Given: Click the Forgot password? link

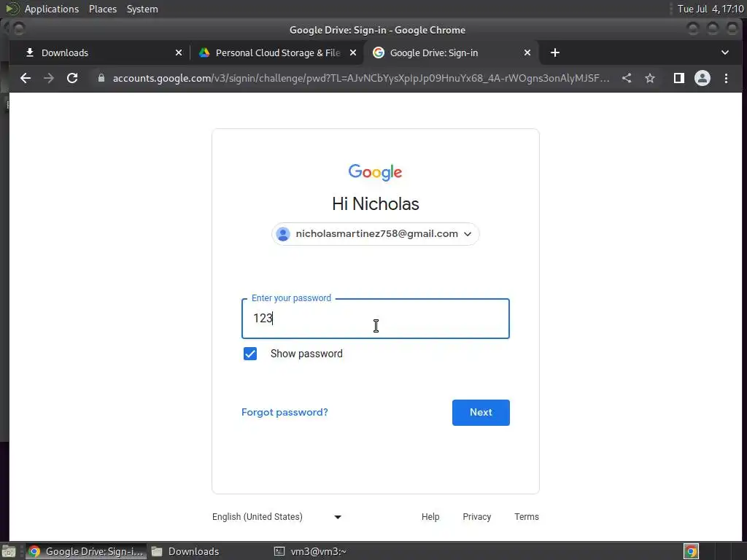Looking at the screenshot, I should click(x=285, y=413).
